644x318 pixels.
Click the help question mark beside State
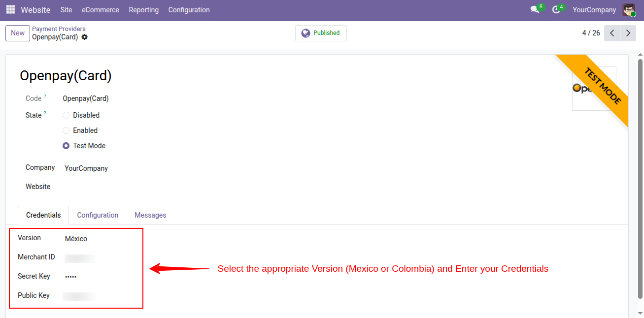(45, 113)
